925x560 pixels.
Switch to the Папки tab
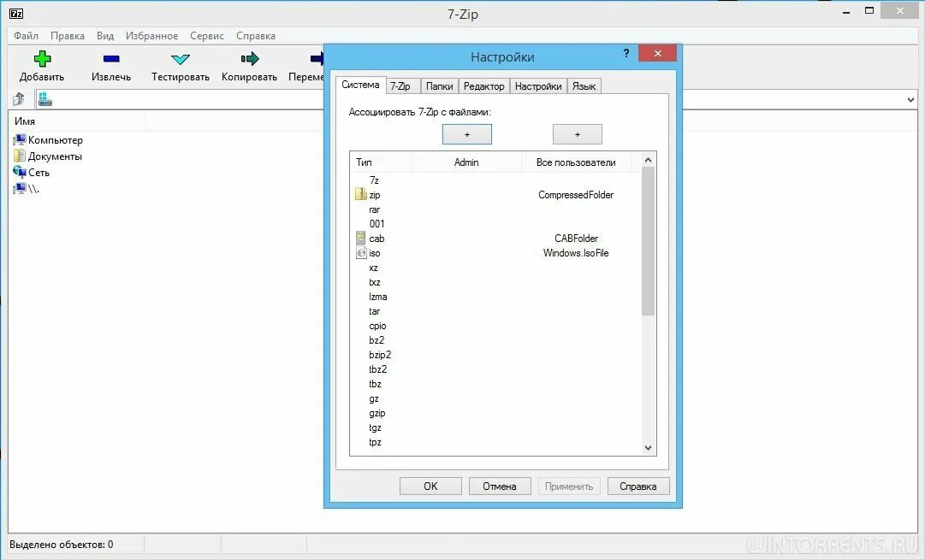point(440,86)
